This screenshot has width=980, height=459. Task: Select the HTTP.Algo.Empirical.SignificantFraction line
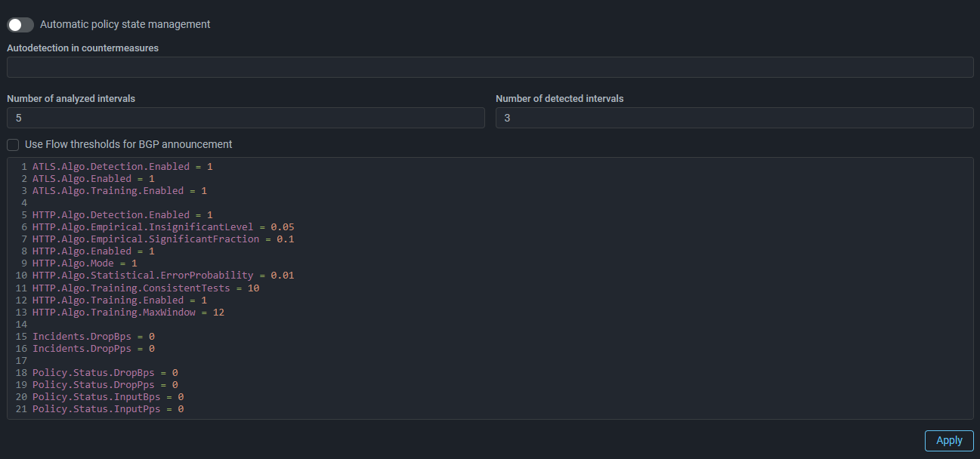(162, 239)
